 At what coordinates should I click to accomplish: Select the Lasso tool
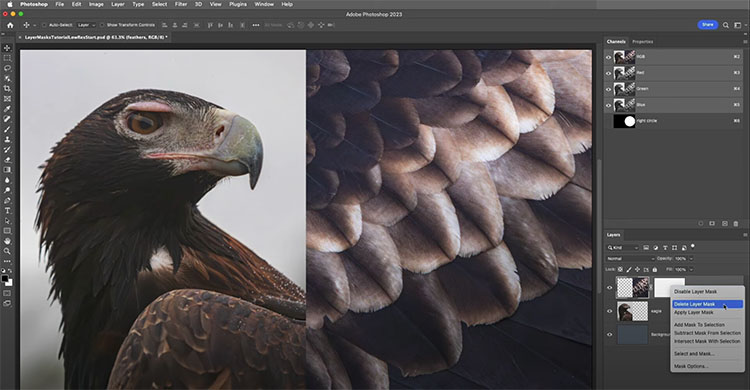(7, 68)
